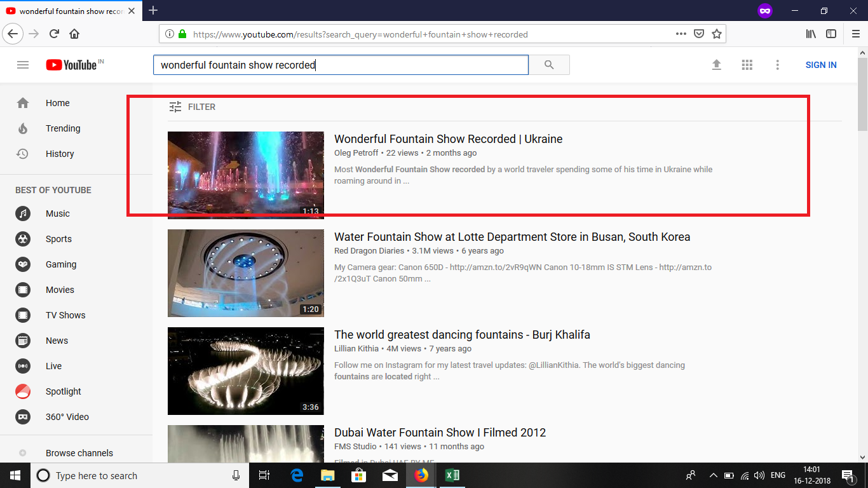Click the SIGN IN link
The image size is (868, 488).
click(820, 65)
